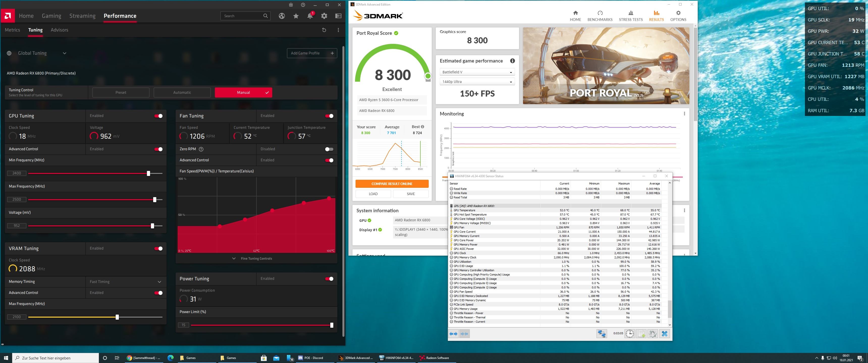Image resolution: width=868 pixels, height=363 pixels.
Task: Click the help question mark in Radeon title bar
Action: pos(303,5)
